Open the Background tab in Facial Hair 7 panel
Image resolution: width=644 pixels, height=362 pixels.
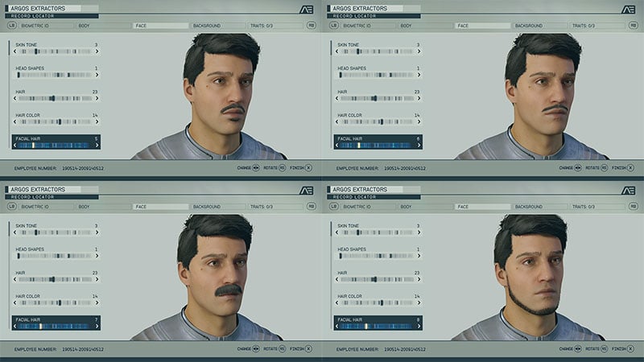coord(217,207)
